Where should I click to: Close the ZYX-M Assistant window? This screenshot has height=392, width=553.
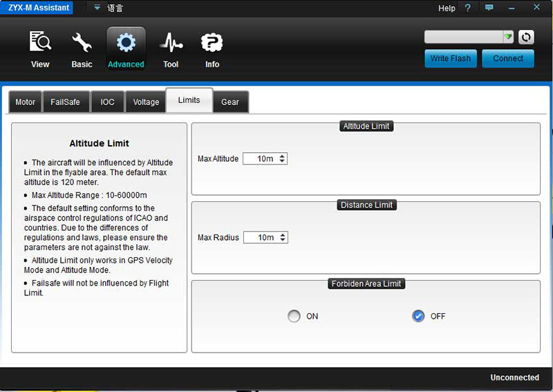coord(536,7)
